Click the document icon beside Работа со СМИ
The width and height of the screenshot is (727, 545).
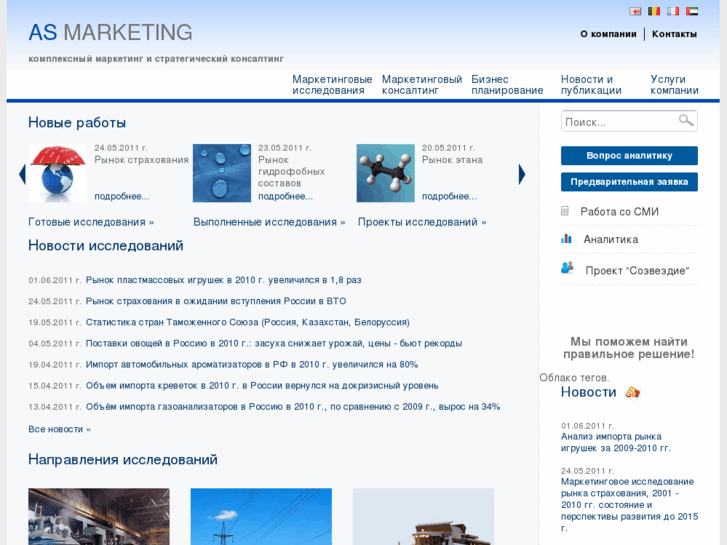pyautogui.click(x=565, y=211)
